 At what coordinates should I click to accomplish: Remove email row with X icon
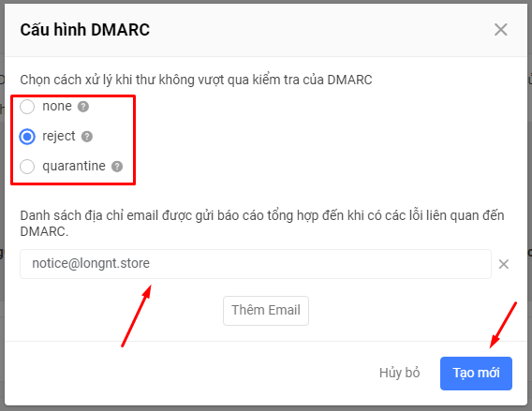coord(504,264)
